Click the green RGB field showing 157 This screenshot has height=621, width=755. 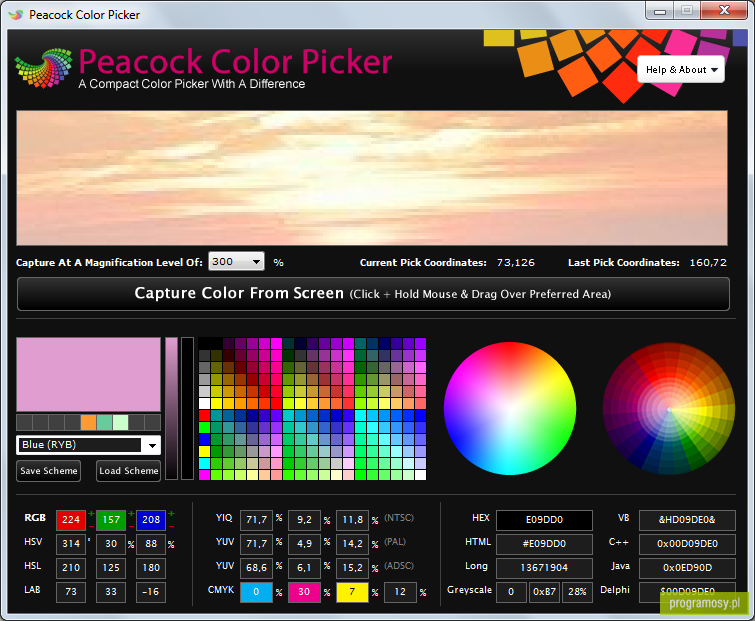[x=111, y=520]
